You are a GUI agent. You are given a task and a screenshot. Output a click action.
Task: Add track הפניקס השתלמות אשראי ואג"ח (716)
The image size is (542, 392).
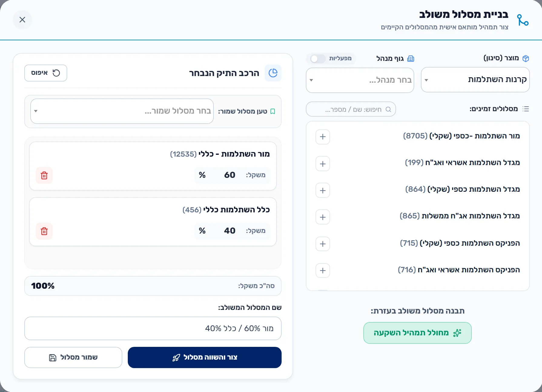(323, 271)
